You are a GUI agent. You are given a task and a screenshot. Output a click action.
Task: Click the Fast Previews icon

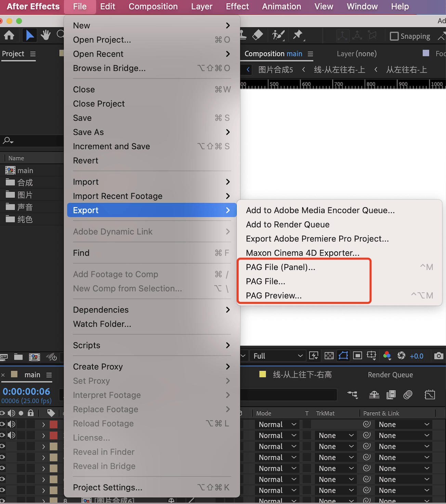pos(314,356)
